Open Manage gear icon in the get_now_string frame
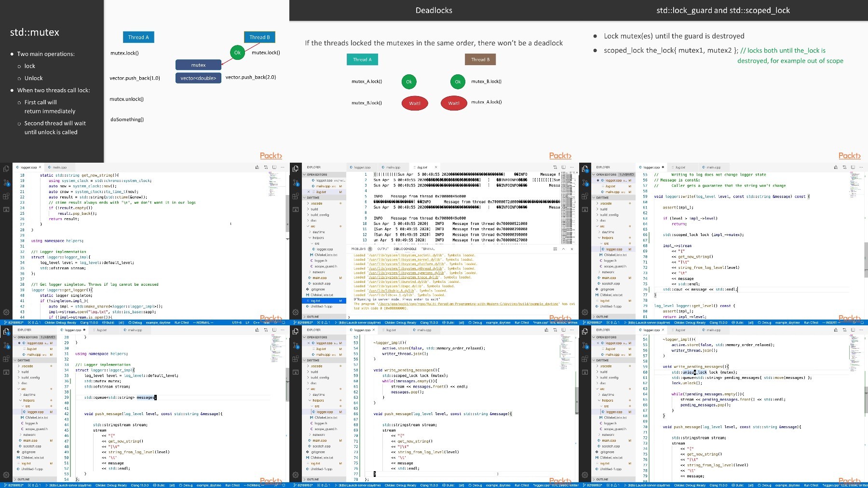868x488 pixels. click(x=6, y=312)
